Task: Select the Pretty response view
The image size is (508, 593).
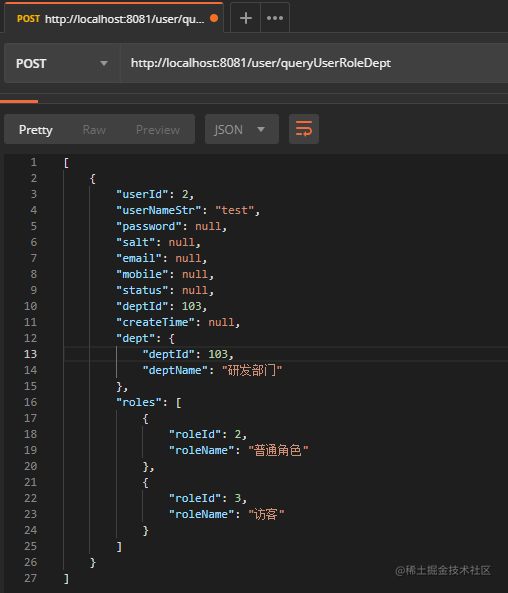Action: pyautogui.click(x=36, y=130)
